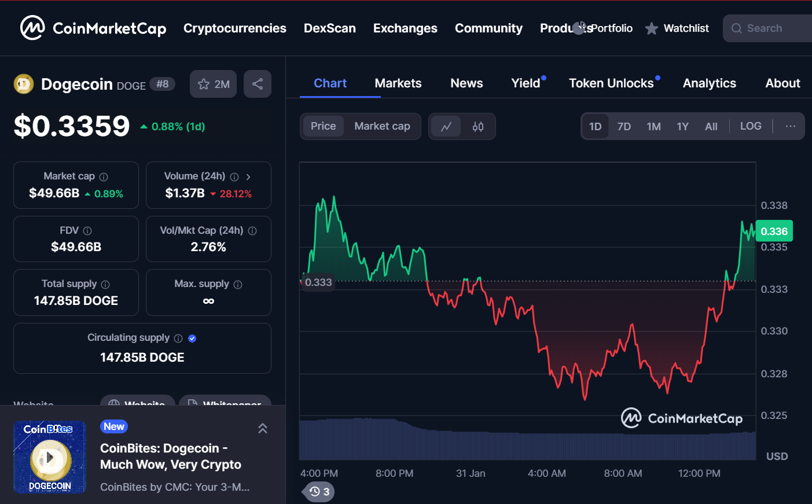812x504 pixels.
Task: Click the FDV info icon
Action: (87, 231)
